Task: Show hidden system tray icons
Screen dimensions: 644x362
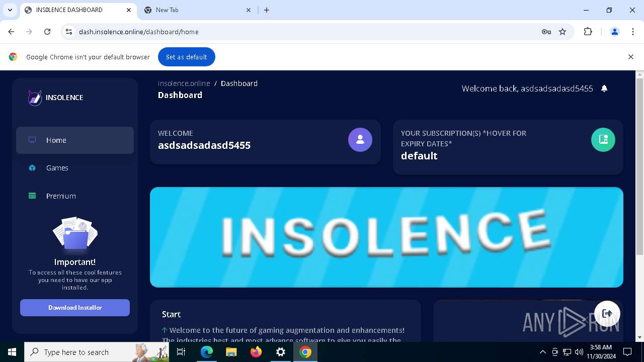Action: 542,352
